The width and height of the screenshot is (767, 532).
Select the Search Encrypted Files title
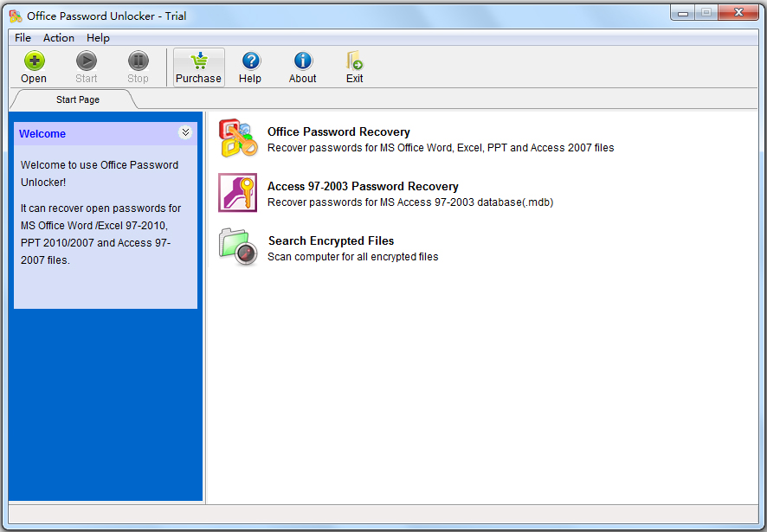click(x=331, y=241)
